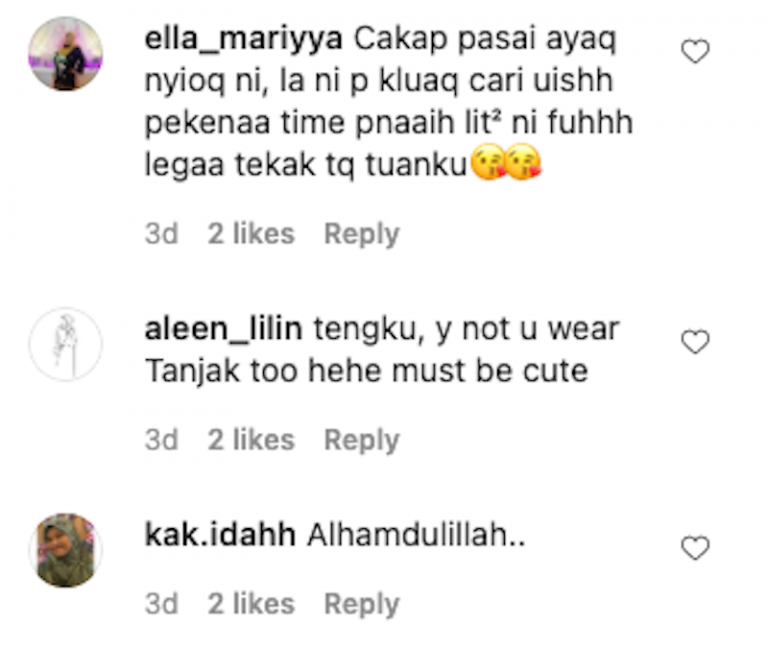Visit the ella_mariyya username link

(x=243, y=39)
